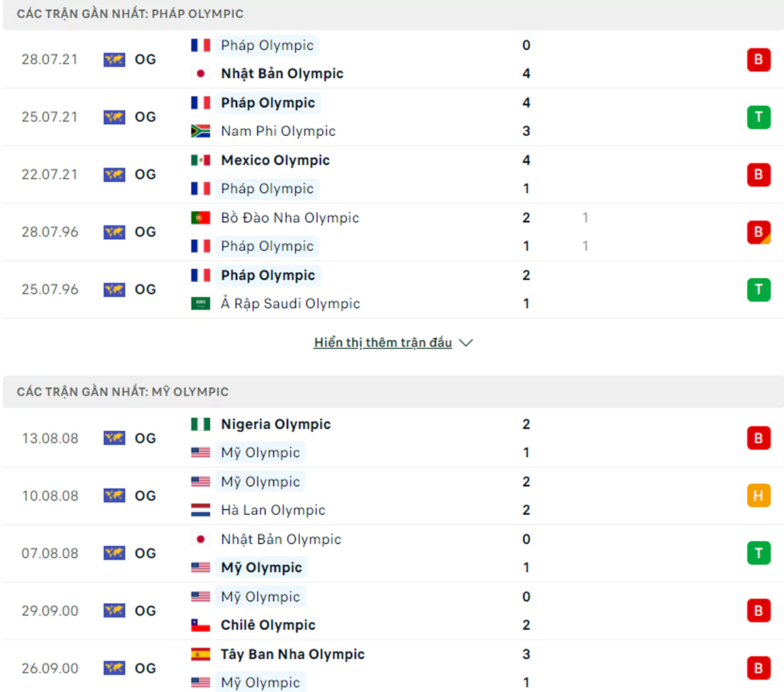
Task: Open Hà Lan Olympic team link
Action: tap(273, 510)
